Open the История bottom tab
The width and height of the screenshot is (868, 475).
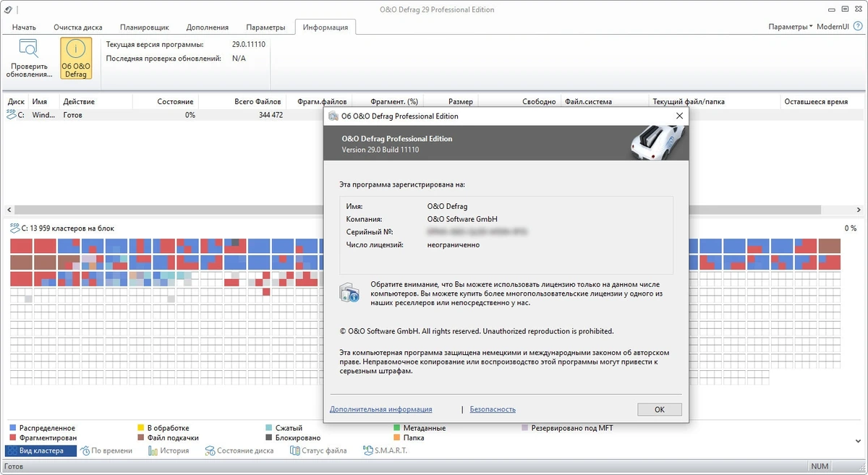pos(169,450)
